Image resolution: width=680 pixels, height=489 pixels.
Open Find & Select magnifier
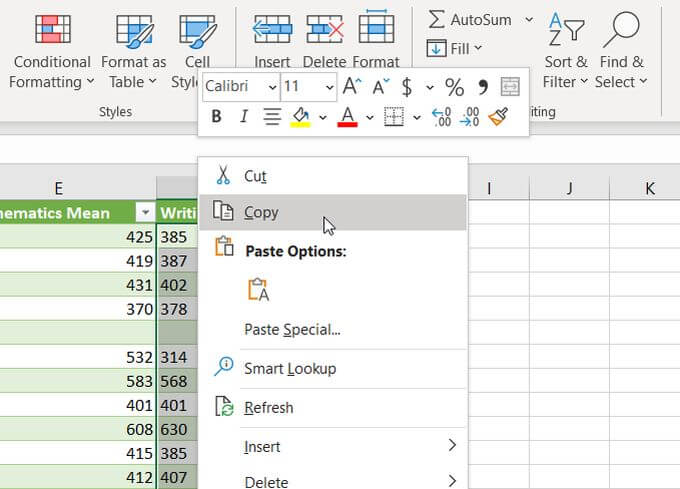point(621,51)
